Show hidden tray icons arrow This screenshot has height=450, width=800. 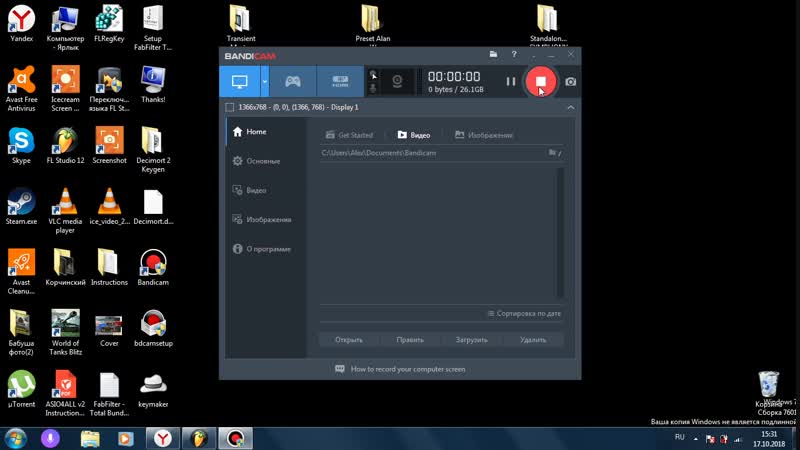coord(695,438)
